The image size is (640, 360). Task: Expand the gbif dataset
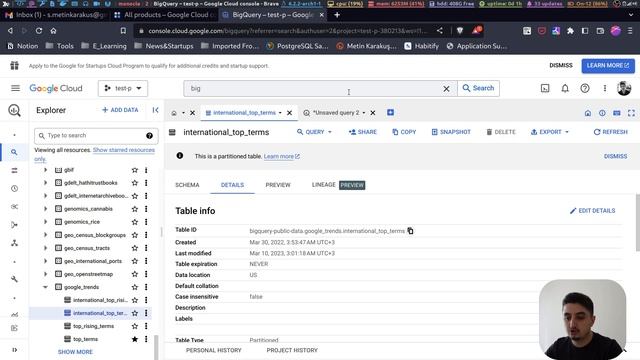coord(45,170)
